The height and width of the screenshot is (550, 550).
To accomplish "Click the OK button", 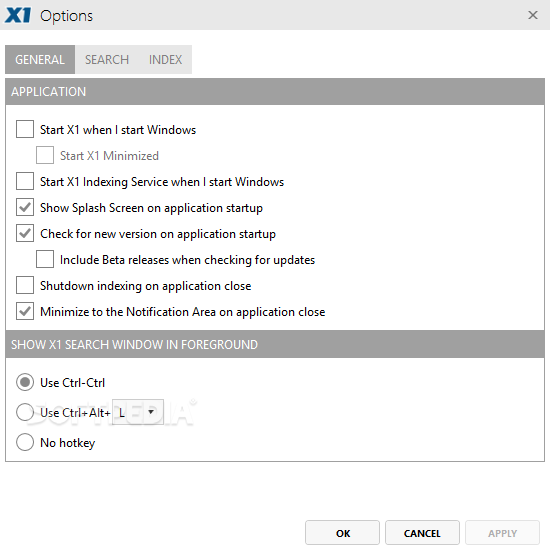I will click(342, 533).
